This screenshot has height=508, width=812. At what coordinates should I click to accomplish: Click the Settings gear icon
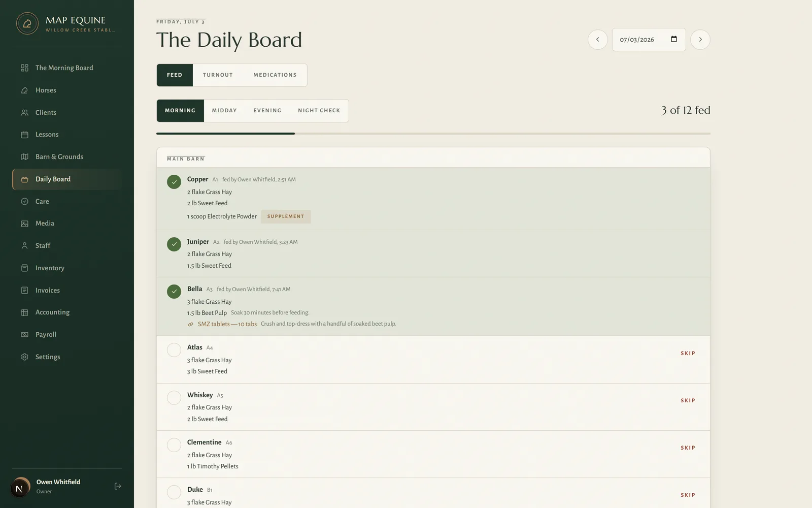24,357
